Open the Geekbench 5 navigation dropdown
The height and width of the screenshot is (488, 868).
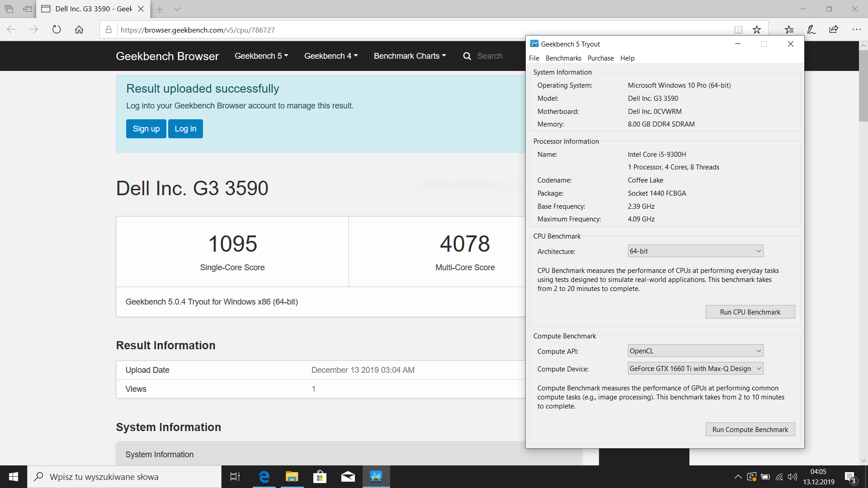point(261,56)
